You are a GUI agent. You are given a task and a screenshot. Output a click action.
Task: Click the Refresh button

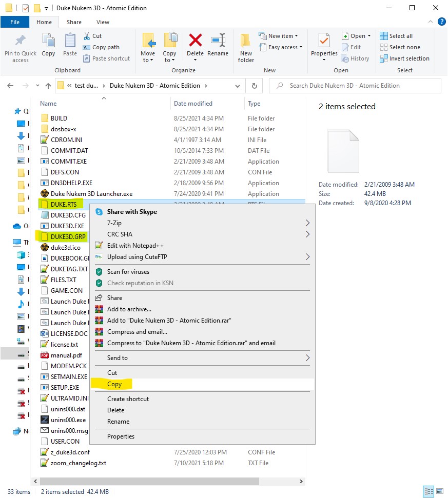pos(254,86)
